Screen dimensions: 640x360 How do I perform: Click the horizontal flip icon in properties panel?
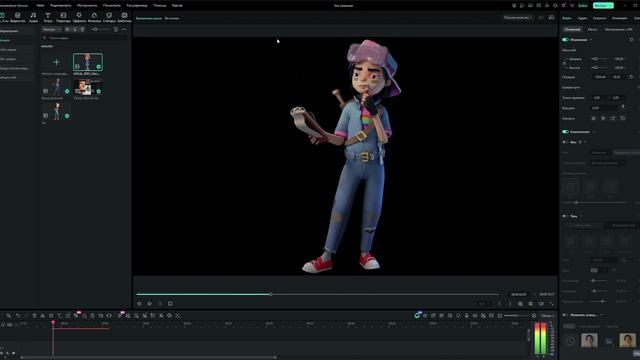593,118
